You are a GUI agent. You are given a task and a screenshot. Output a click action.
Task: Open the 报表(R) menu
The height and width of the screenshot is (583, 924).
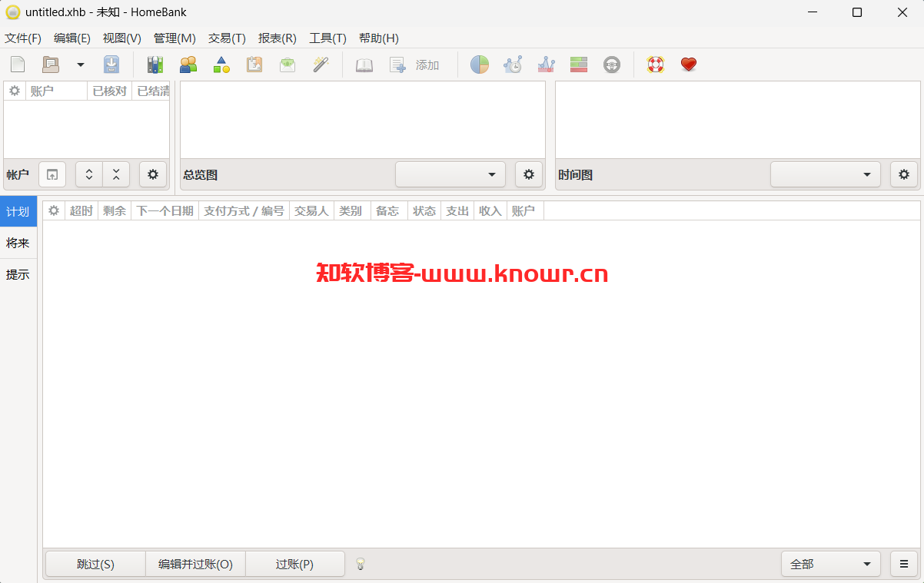pyautogui.click(x=278, y=38)
